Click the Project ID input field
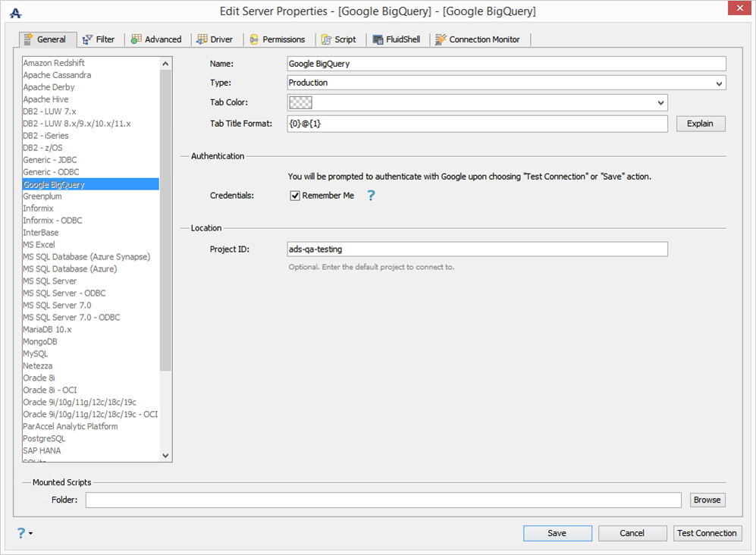 477,249
